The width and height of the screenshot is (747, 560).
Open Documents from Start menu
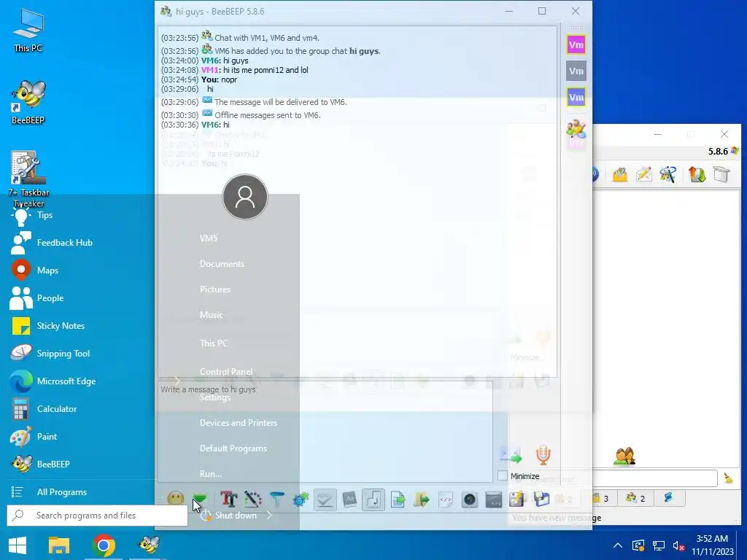point(222,264)
